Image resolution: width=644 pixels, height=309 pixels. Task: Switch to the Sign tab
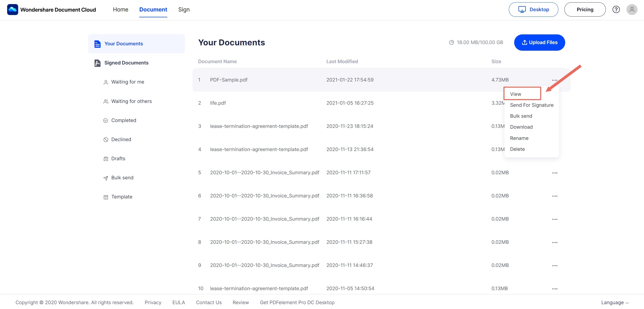pos(184,10)
